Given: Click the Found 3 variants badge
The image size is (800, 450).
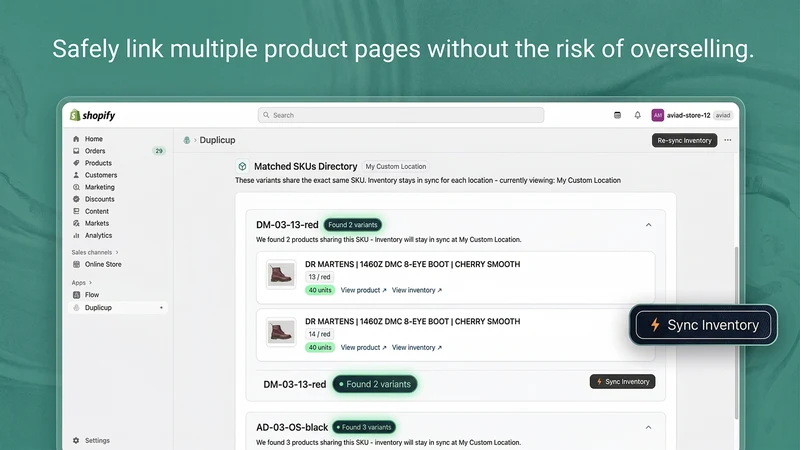Looking at the screenshot, I should 364,427.
